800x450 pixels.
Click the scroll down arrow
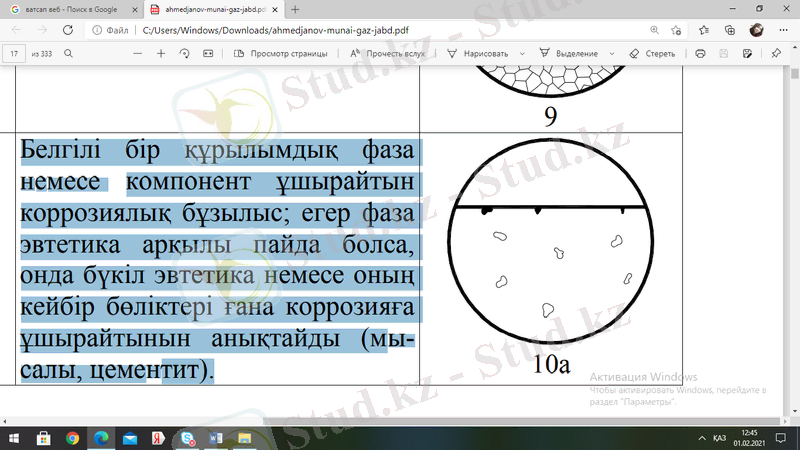(794, 412)
